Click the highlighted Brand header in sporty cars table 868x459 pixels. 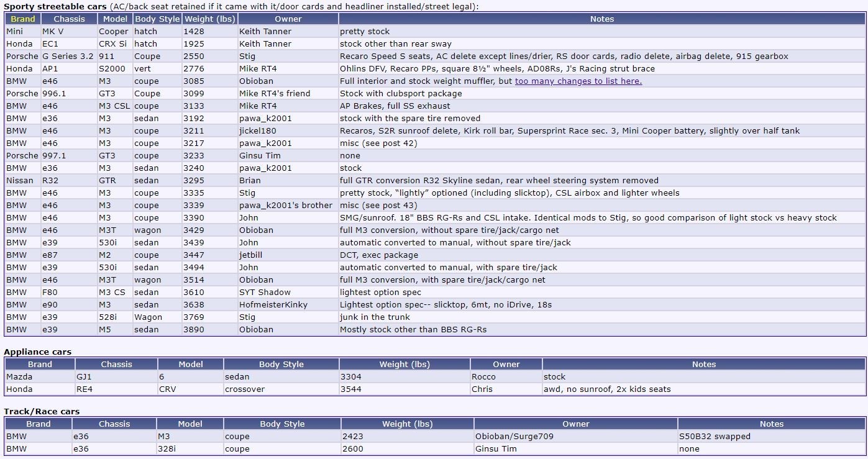pos(23,19)
